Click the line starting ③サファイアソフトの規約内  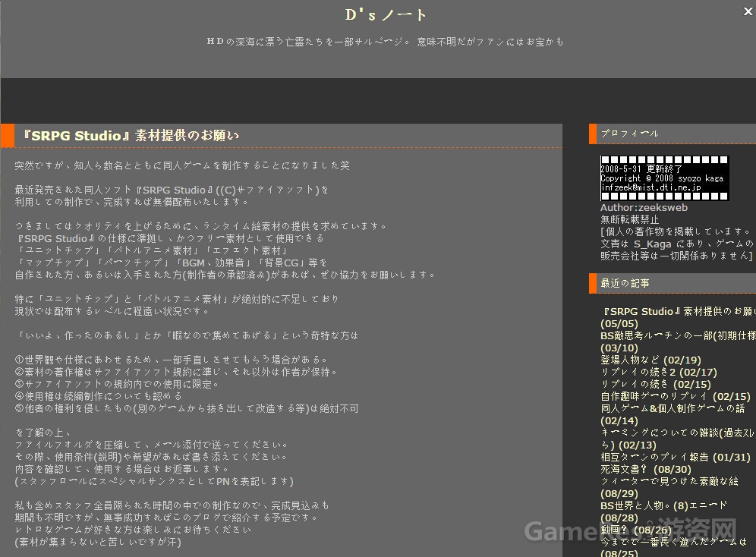pyautogui.click(x=117, y=384)
